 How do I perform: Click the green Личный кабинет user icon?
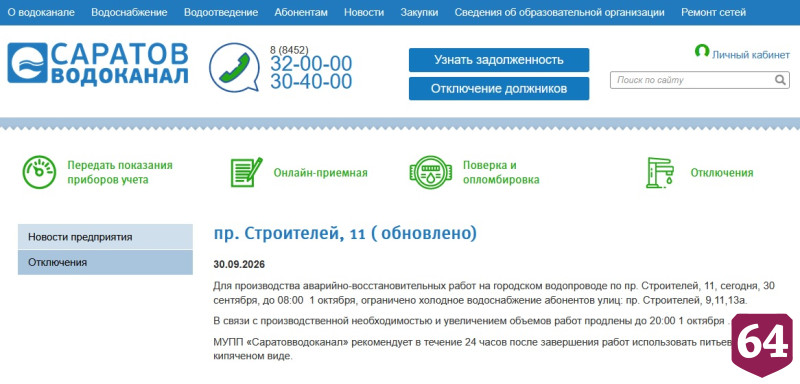point(702,51)
